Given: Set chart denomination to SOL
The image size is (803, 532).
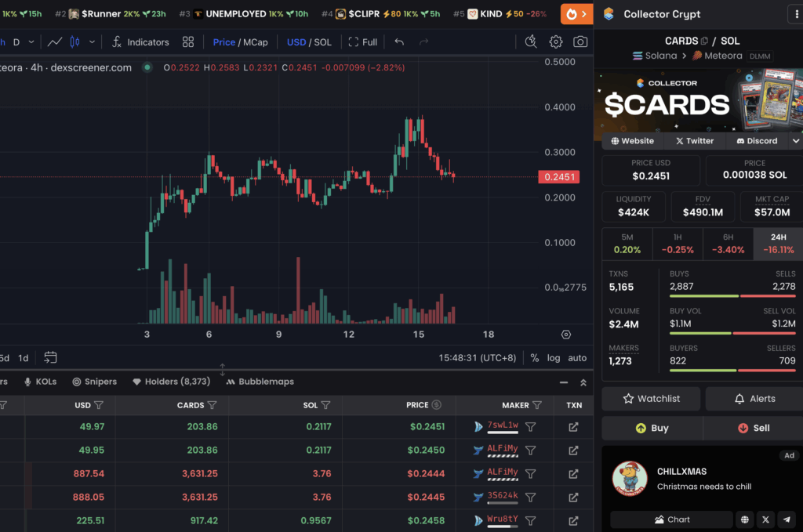Looking at the screenshot, I should [x=322, y=42].
